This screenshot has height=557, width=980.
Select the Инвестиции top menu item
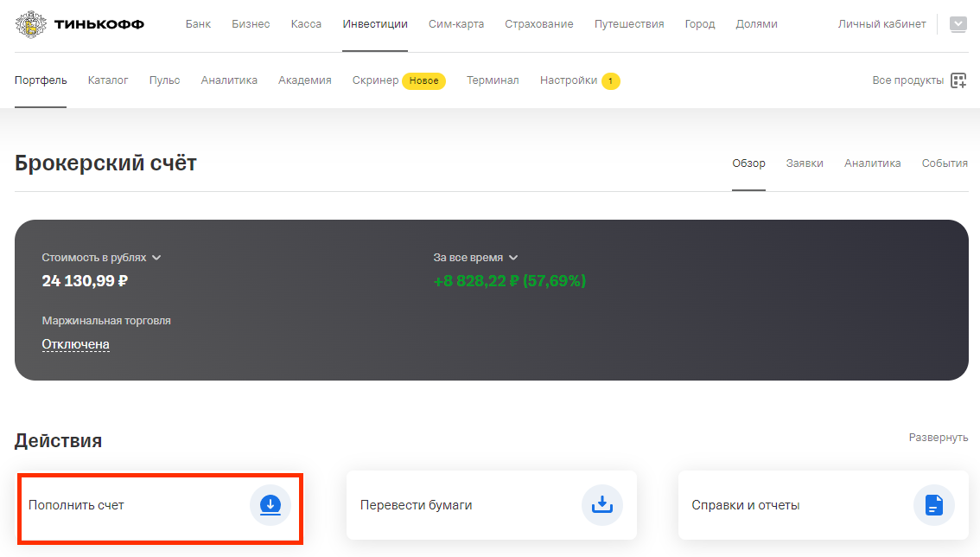pyautogui.click(x=375, y=24)
